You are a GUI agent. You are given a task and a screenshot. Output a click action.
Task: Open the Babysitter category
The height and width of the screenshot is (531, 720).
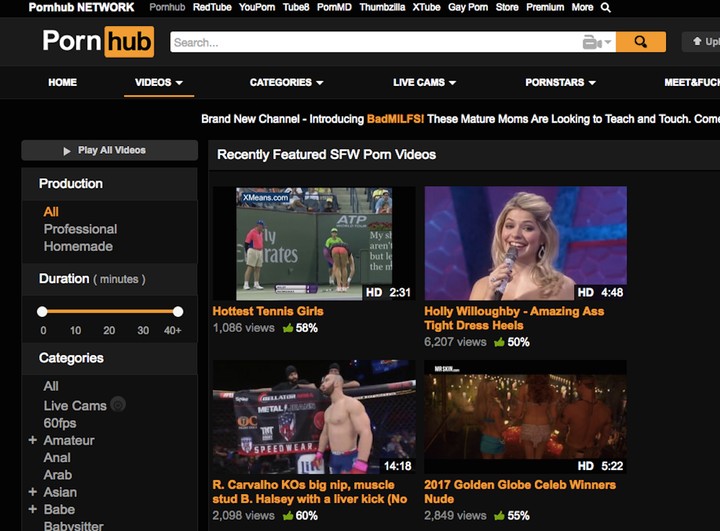click(73, 526)
